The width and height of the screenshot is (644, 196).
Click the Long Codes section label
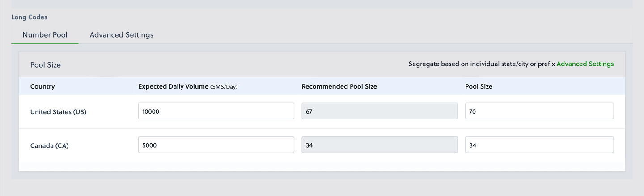pyautogui.click(x=29, y=17)
